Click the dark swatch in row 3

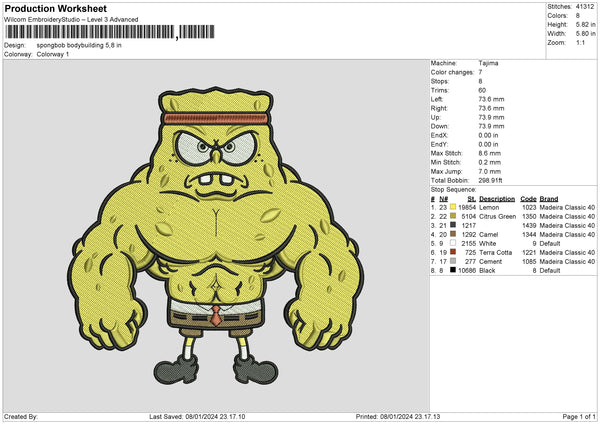coord(453,225)
